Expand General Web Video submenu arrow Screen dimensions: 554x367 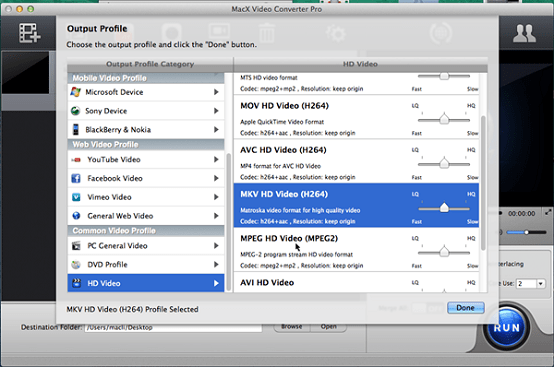tap(216, 216)
